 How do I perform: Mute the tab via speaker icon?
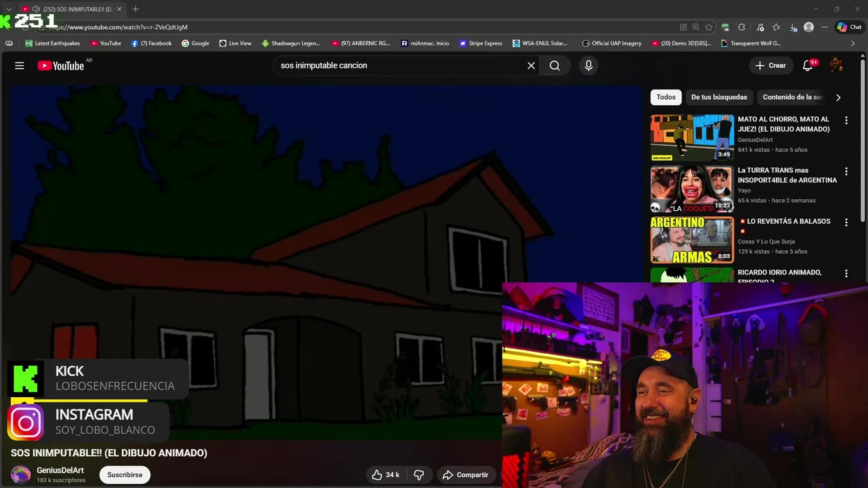[35, 9]
